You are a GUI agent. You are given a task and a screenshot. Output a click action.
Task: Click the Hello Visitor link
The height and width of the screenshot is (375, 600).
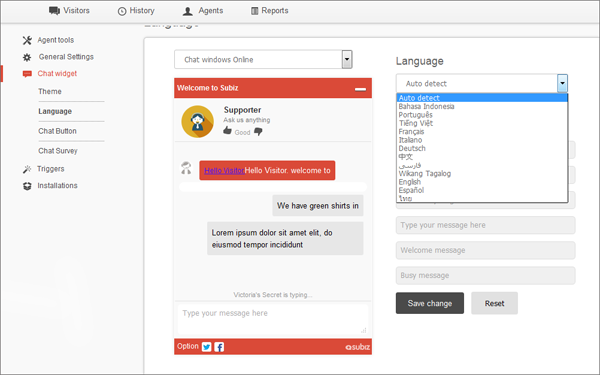pos(224,171)
